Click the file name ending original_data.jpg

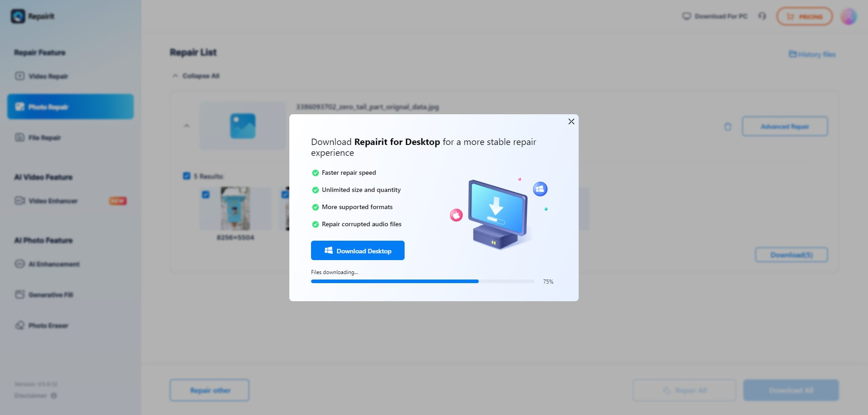click(368, 107)
